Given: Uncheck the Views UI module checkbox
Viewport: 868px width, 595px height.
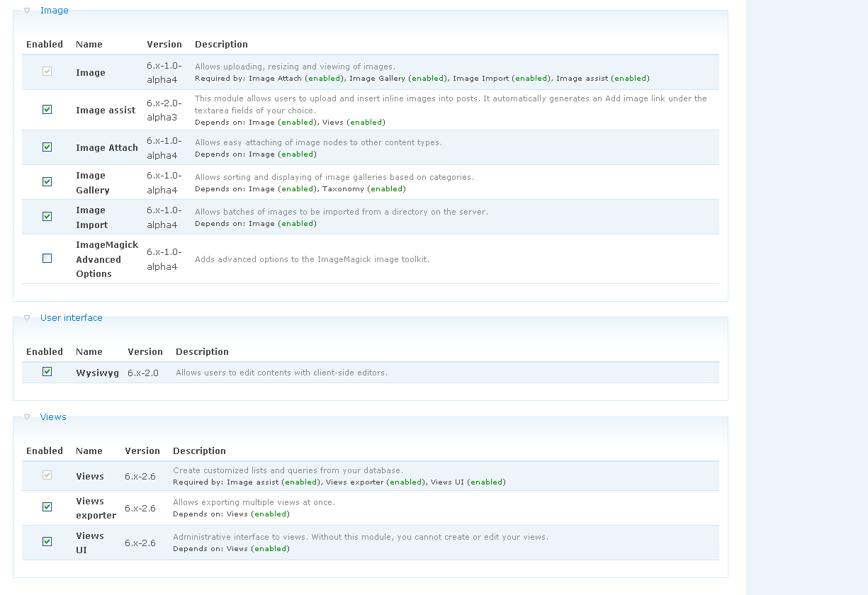Looking at the screenshot, I should click(x=47, y=542).
